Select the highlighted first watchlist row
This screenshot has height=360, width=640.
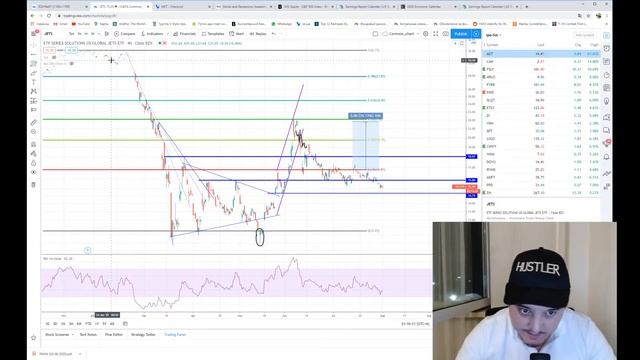coord(541,53)
